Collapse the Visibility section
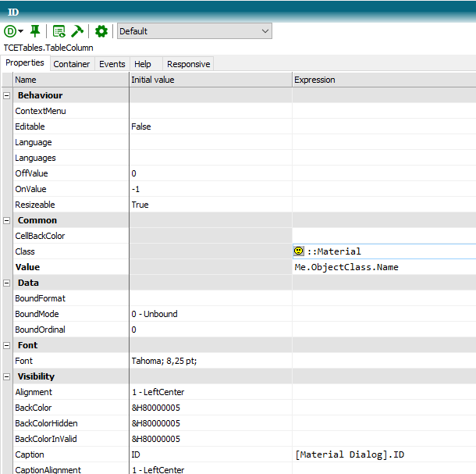 [x=7, y=376]
